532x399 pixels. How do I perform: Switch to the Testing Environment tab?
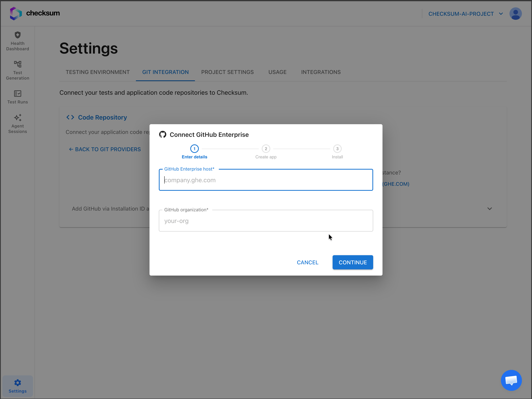[x=98, y=72]
